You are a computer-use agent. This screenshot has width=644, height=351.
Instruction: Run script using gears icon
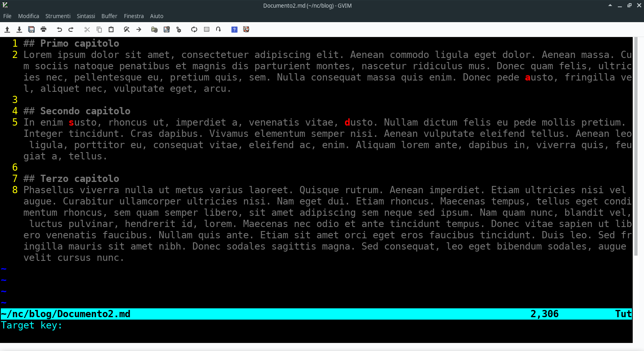click(179, 29)
